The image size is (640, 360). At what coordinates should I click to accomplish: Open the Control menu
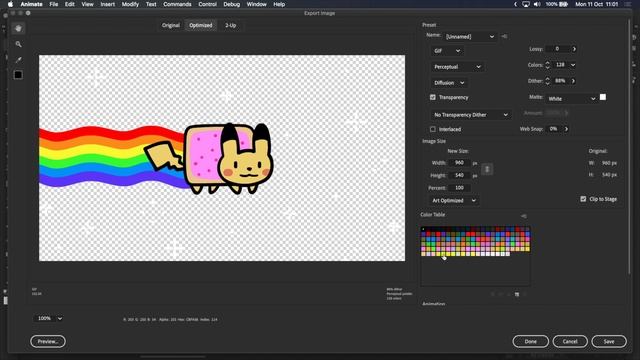click(x=207, y=4)
